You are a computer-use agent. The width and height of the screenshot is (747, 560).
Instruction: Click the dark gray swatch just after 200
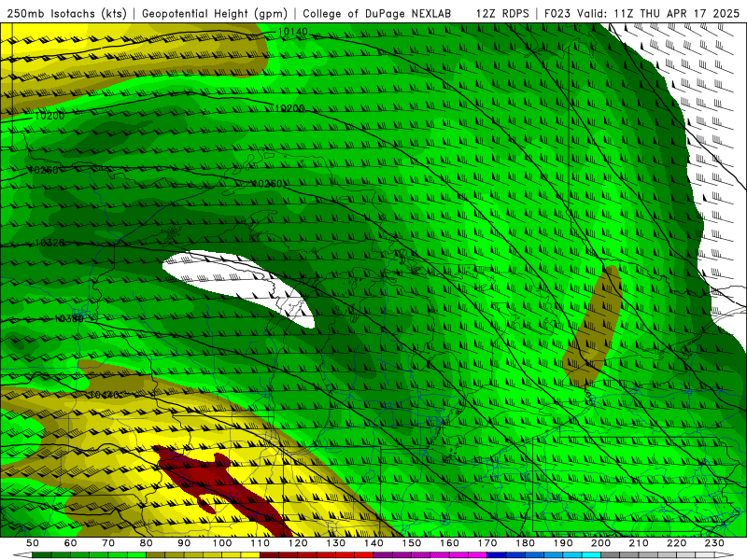[611, 555]
